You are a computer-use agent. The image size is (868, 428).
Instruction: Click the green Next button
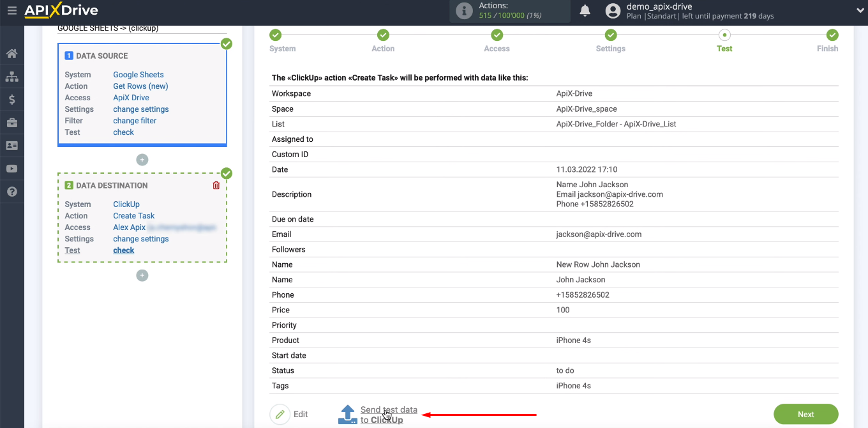click(x=805, y=414)
